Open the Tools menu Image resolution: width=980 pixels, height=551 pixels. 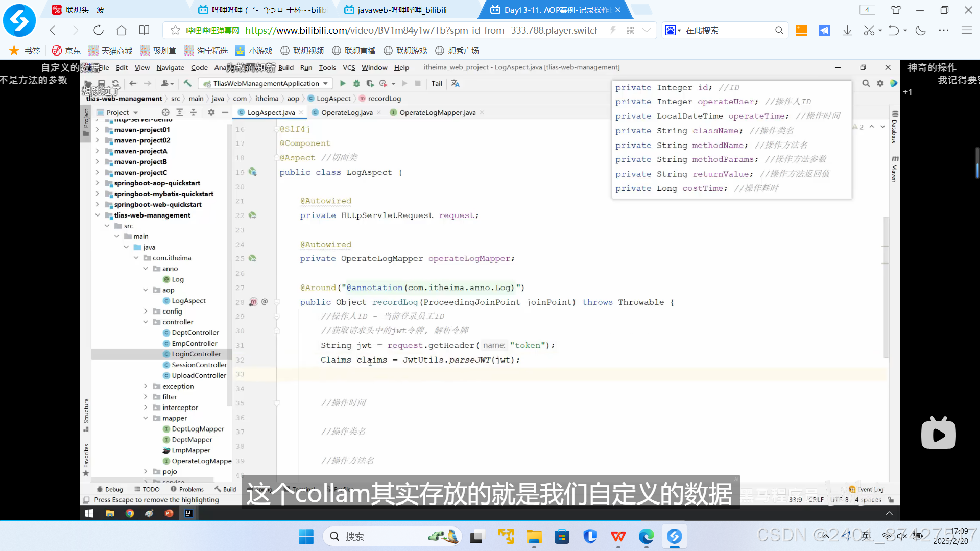pos(327,67)
